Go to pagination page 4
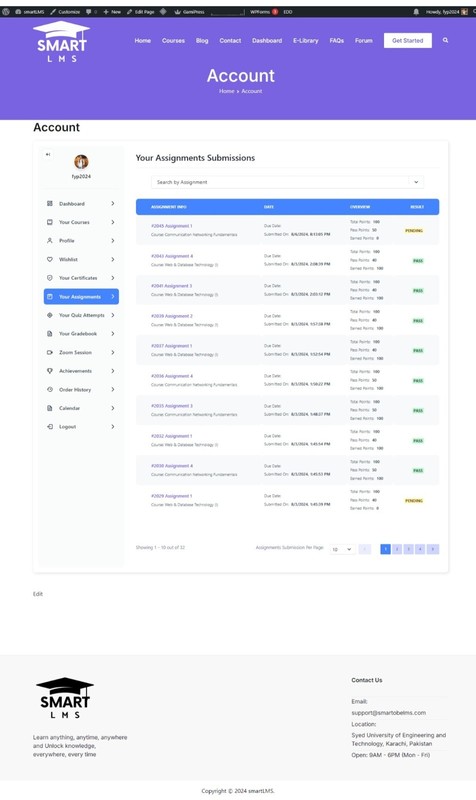 pyautogui.click(x=420, y=549)
